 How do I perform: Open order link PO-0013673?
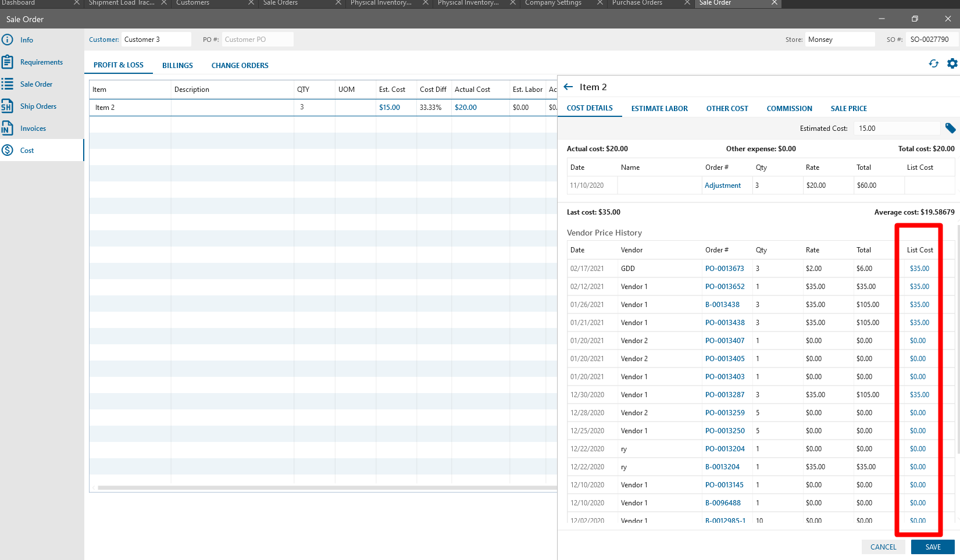coord(725,269)
